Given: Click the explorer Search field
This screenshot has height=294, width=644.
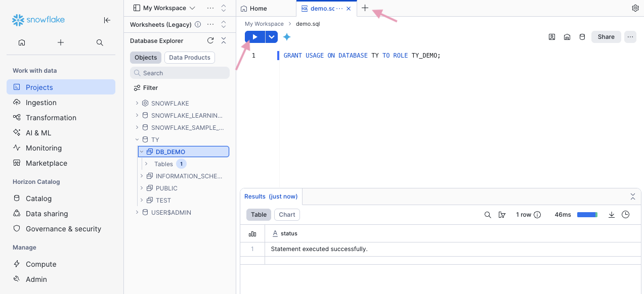Looking at the screenshot, I should click(x=180, y=73).
